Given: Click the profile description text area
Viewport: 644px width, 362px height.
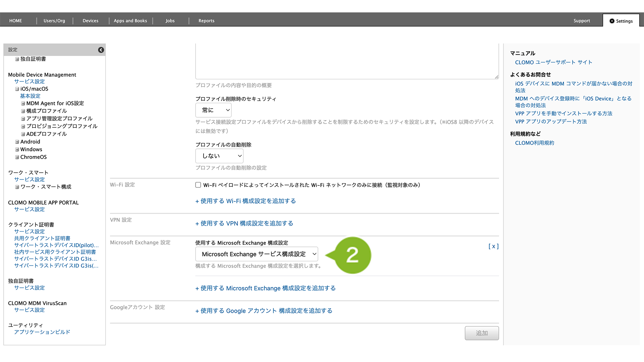Looking at the screenshot, I should 347,62.
